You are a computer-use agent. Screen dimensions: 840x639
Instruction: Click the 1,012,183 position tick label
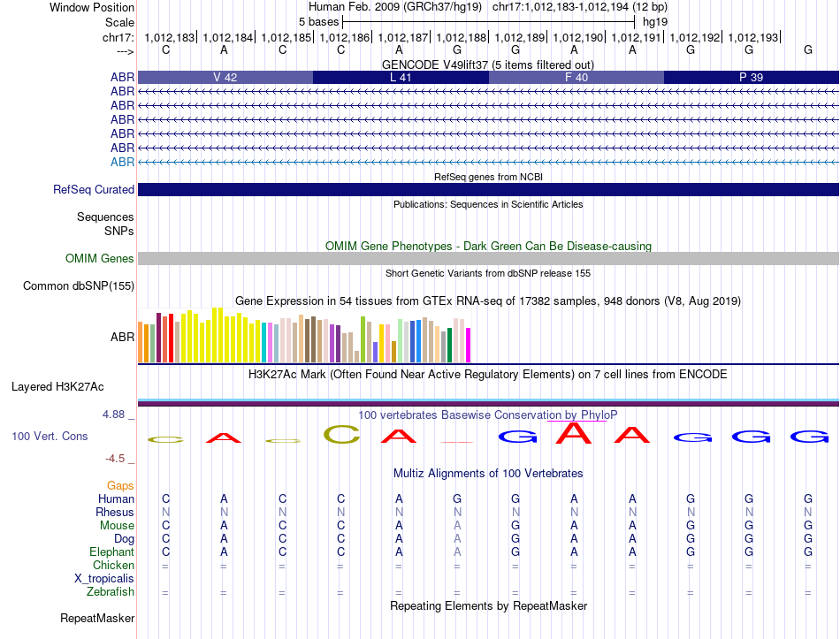[x=170, y=37]
